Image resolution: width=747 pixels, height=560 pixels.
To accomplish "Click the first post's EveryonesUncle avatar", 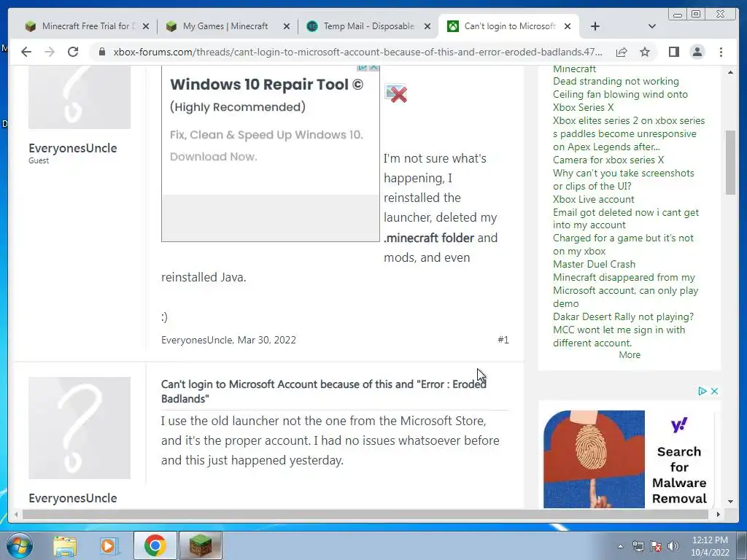I will pyautogui.click(x=80, y=97).
